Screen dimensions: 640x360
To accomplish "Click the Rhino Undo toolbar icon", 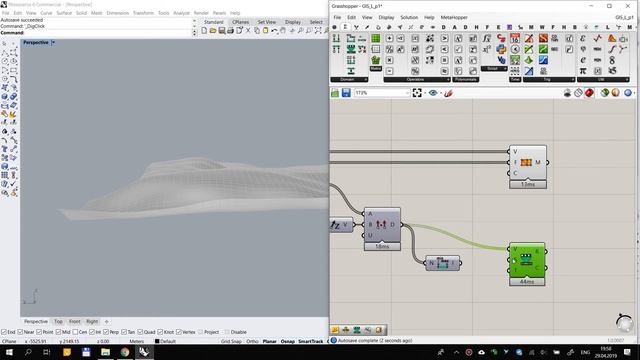I will pos(274,31).
